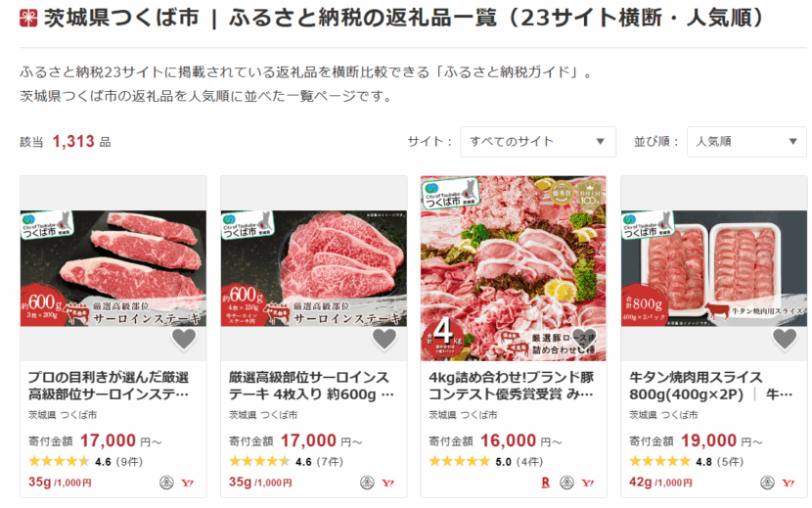
Task: Open the プロの目利きが選んだ厳選 steak title link
Action: [109, 386]
